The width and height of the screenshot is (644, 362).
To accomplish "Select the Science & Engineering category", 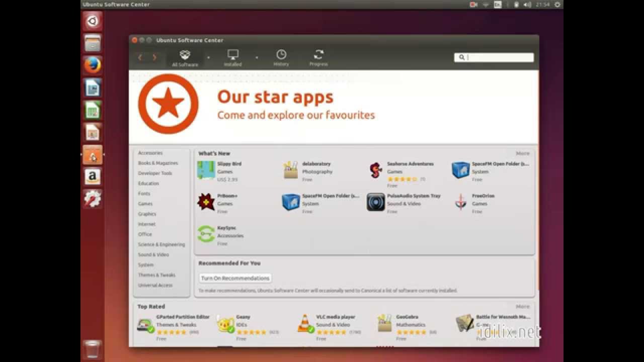I will (x=162, y=245).
